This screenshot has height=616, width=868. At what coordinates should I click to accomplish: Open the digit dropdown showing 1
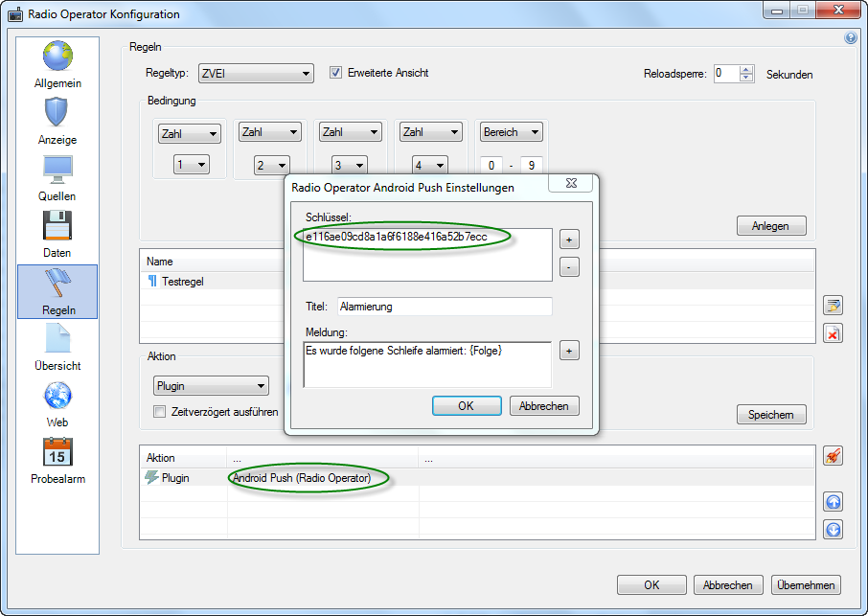[x=192, y=165]
